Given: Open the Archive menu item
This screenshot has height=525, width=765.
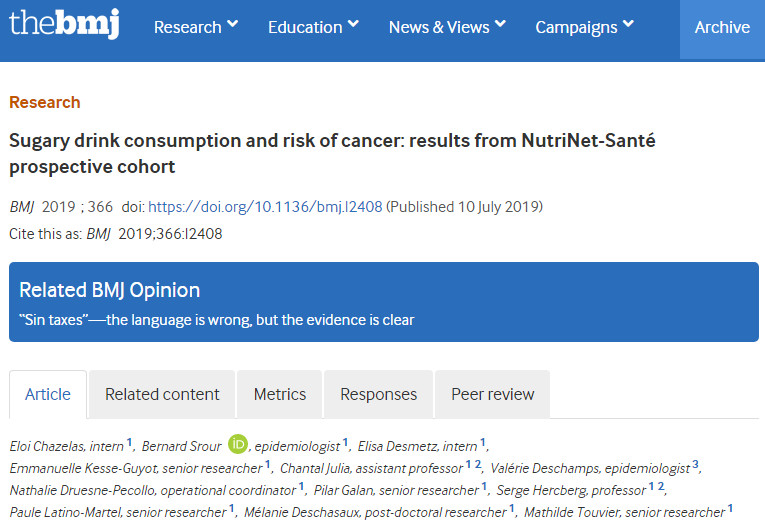Looking at the screenshot, I should click(x=722, y=27).
